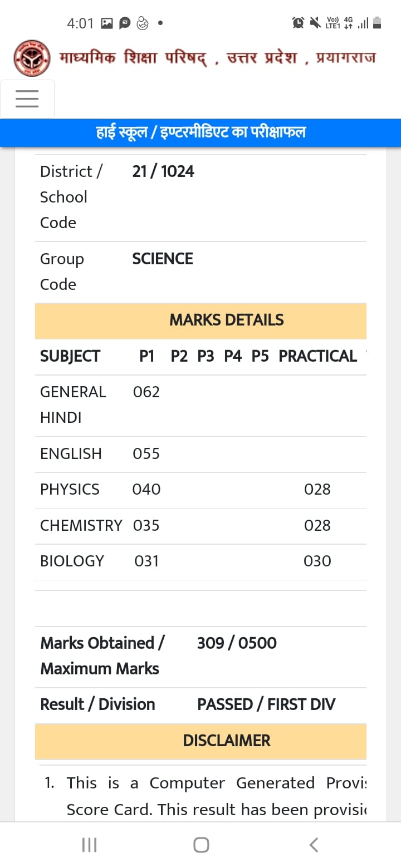Viewport: 401px width, 868px height.
Task: Tap the PASSED / FIRST DIV result
Action: pyautogui.click(x=266, y=704)
